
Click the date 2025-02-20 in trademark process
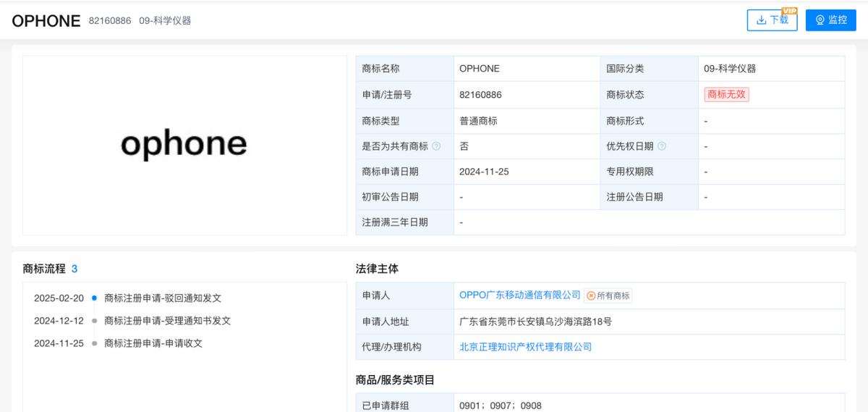59,298
